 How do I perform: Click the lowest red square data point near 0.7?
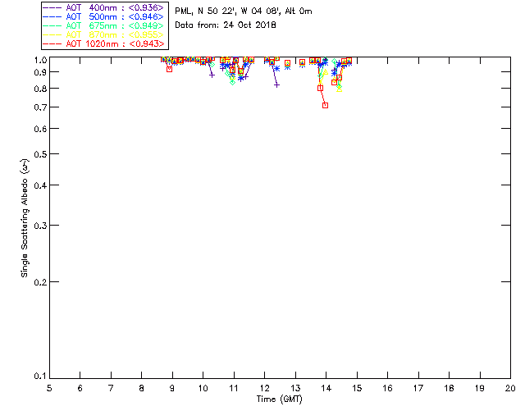[325, 105]
